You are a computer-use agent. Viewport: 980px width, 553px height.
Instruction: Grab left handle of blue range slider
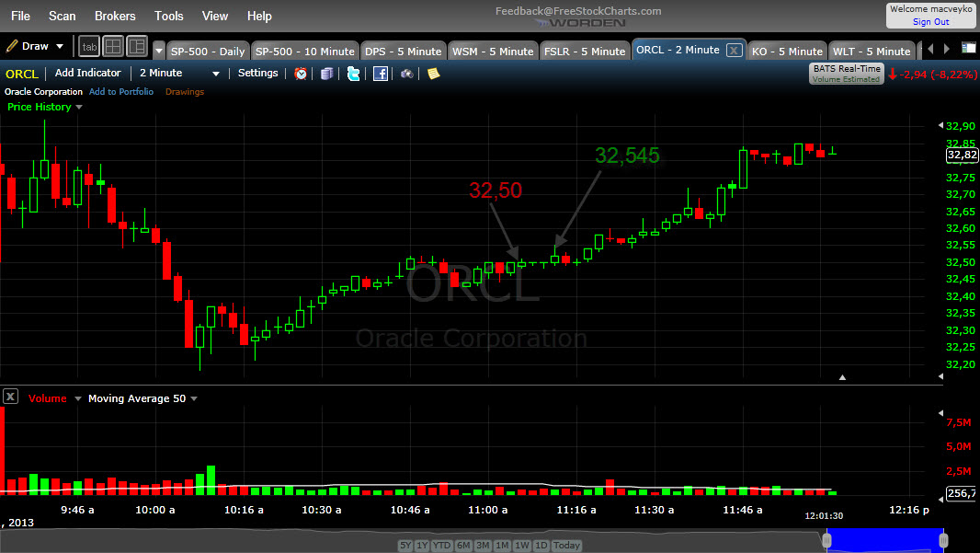coord(826,540)
